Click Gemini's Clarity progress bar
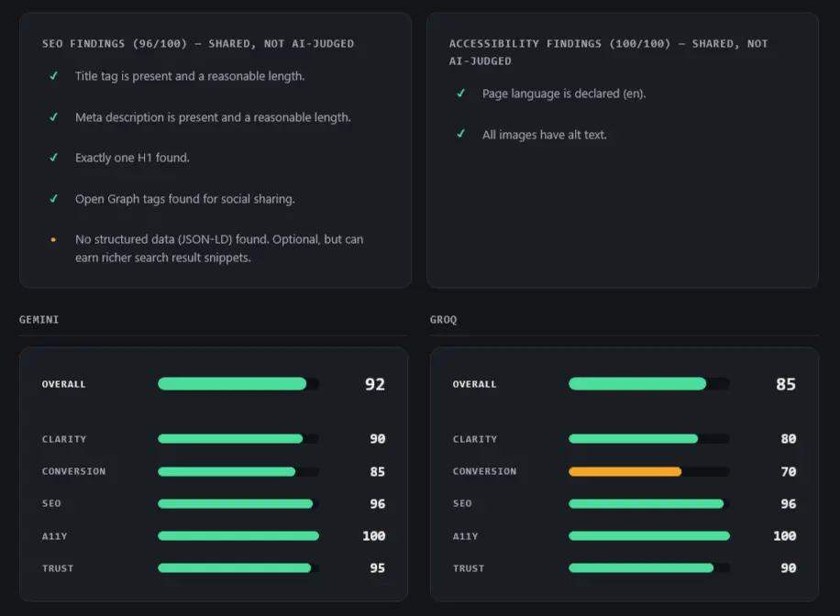 [238, 439]
